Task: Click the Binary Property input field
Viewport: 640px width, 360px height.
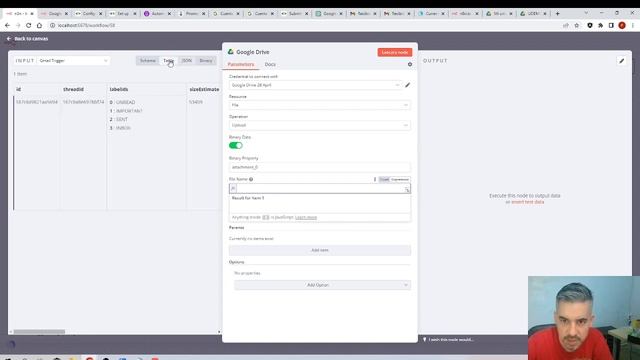Action: 320,167
